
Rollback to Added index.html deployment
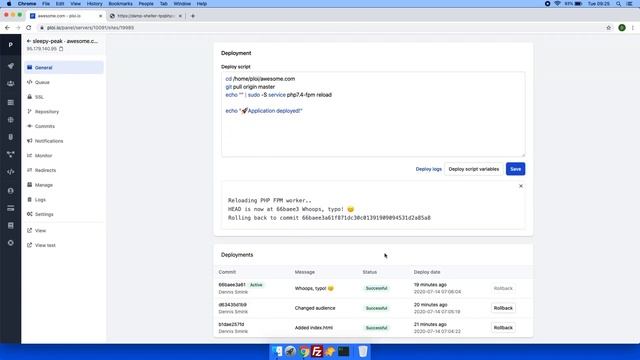[503, 328]
